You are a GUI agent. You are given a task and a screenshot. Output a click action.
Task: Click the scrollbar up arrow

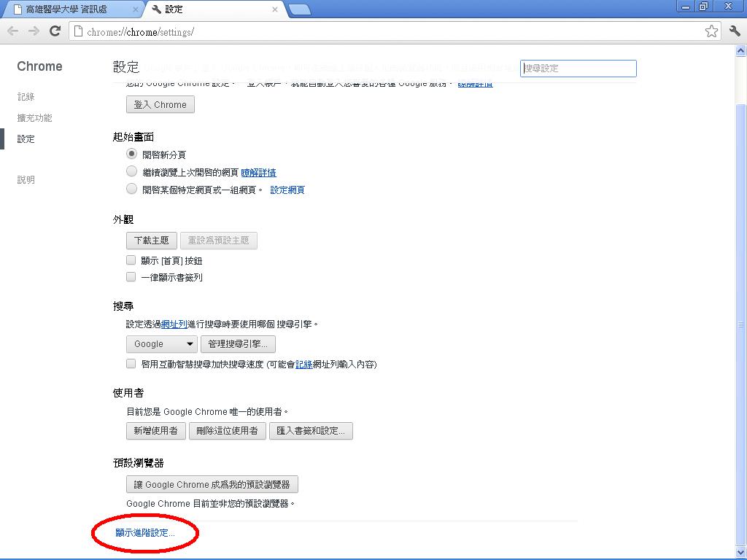coord(741,50)
